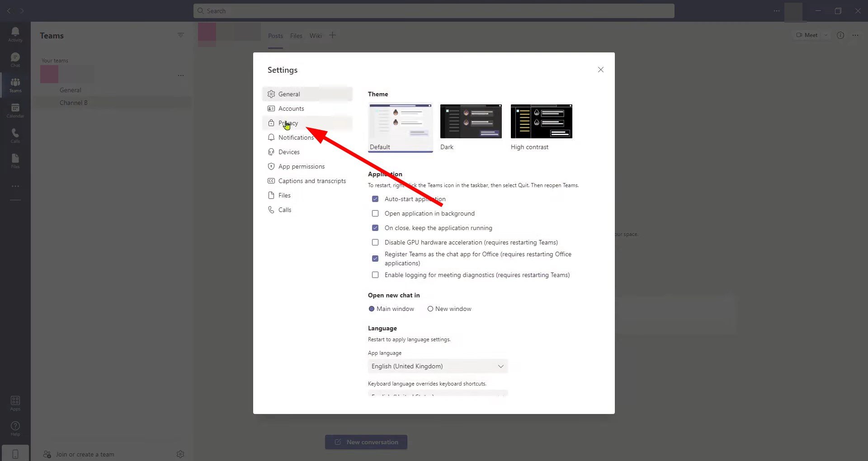Click the New conversation button
The image size is (868, 461).
coord(366,442)
